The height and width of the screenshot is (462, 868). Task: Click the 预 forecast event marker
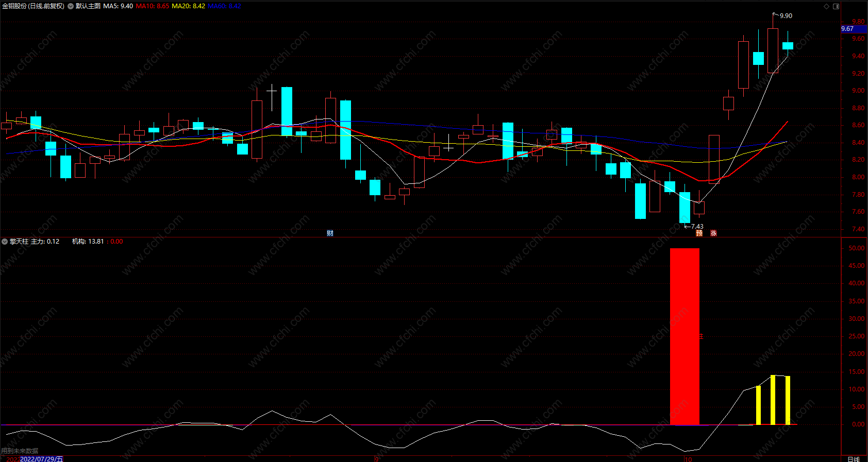[x=699, y=233]
